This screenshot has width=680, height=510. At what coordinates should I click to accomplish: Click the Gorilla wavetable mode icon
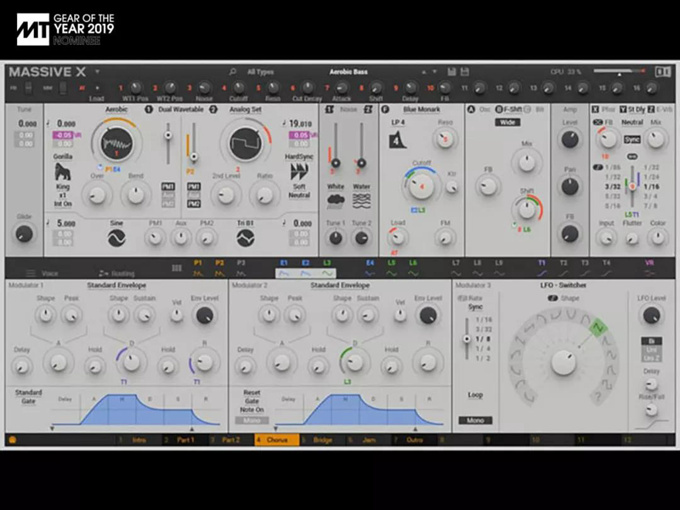pyautogui.click(x=62, y=172)
